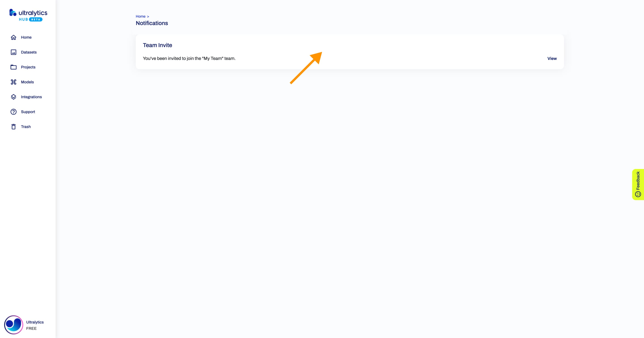Click the Datasets sidebar icon
This screenshot has height=338, width=644.
tap(14, 52)
